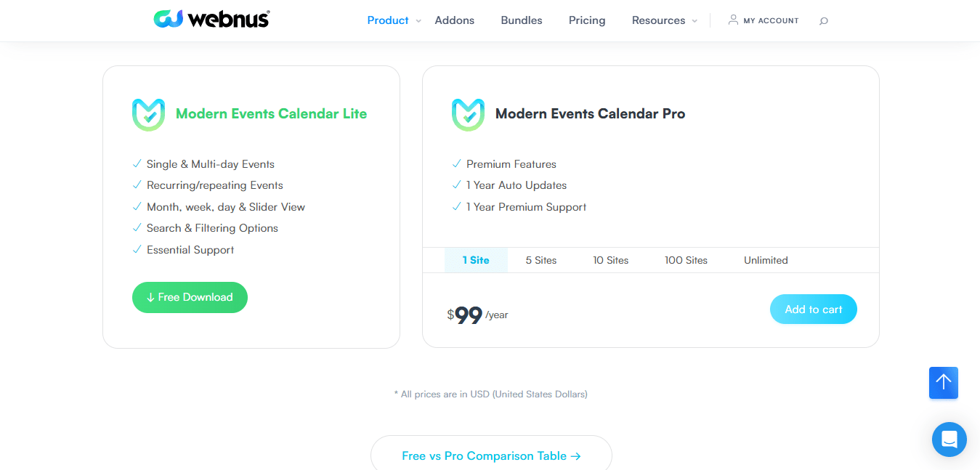Pick the Unlimited sites tab

[766, 260]
